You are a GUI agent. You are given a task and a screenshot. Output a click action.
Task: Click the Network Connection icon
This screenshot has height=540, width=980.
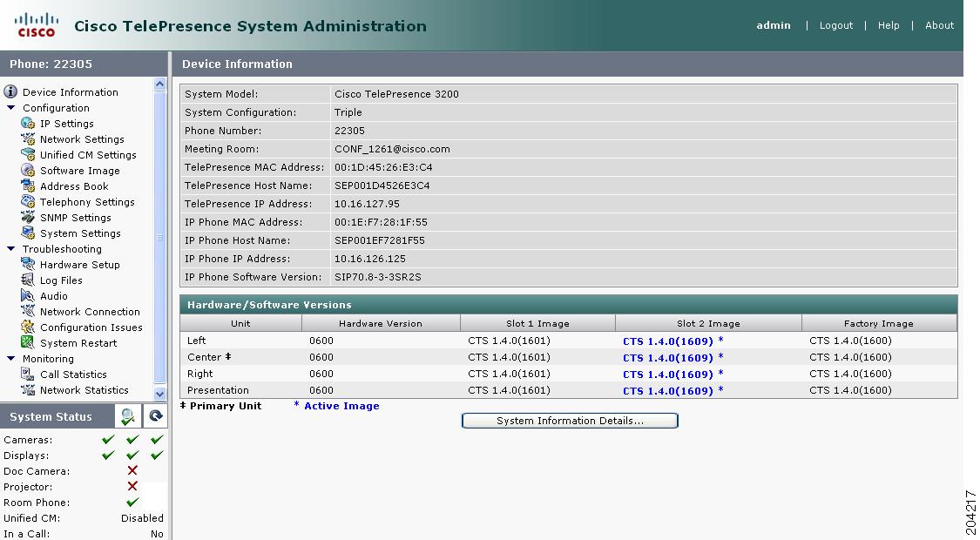(x=28, y=311)
